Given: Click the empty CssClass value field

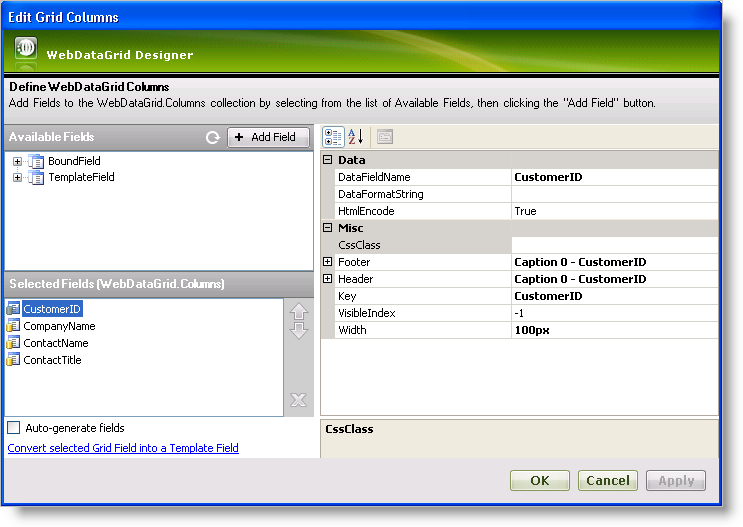Looking at the screenshot, I should 615,245.
